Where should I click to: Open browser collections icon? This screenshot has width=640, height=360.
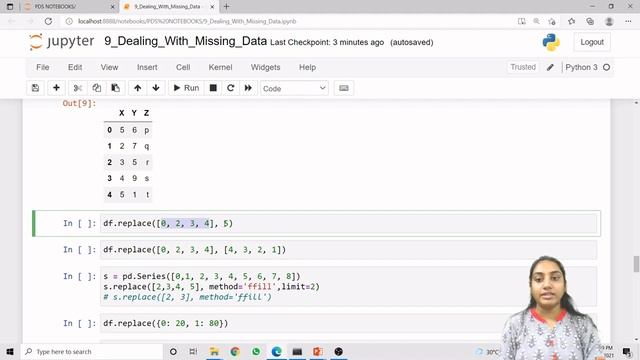coord(590,21)
